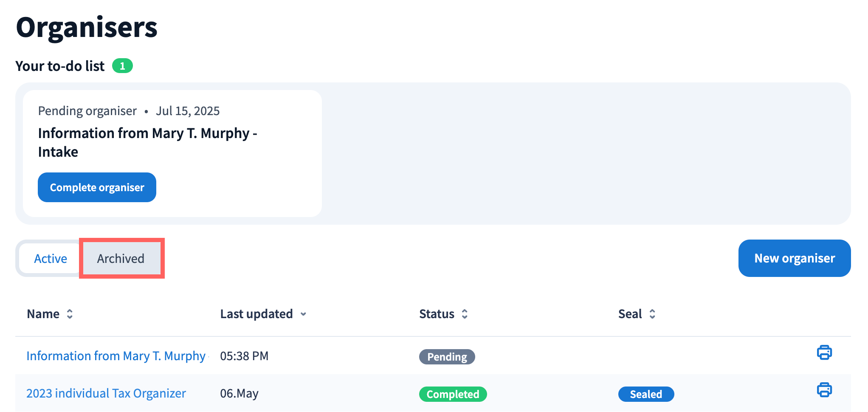Open the 2023 individual Tax Organizer link
The image size is (868, 412).
pyautogui.click(x=106, y=393)
